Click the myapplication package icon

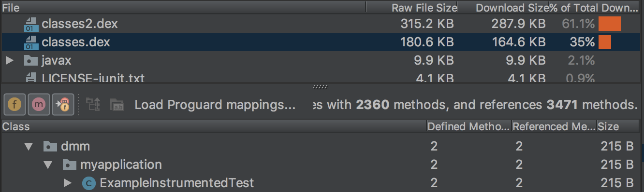(70, 165)
